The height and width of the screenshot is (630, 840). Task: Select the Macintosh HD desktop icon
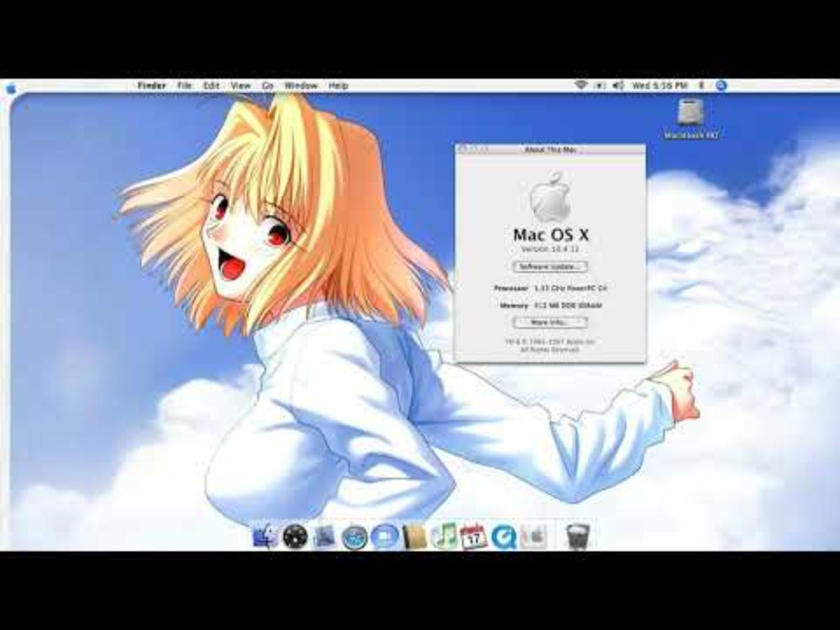[690, 119]
